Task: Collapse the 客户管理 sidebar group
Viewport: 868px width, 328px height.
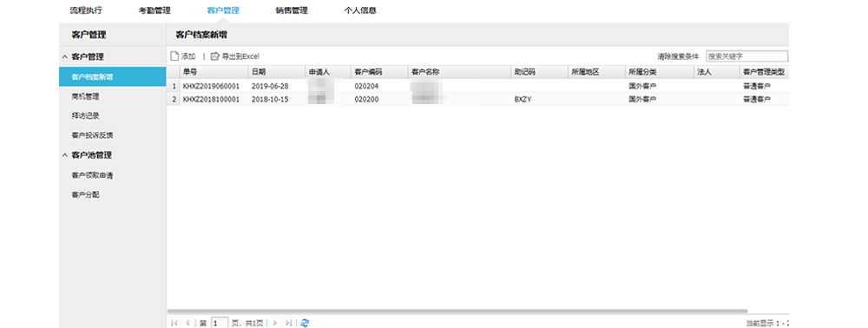Action: 65,57
